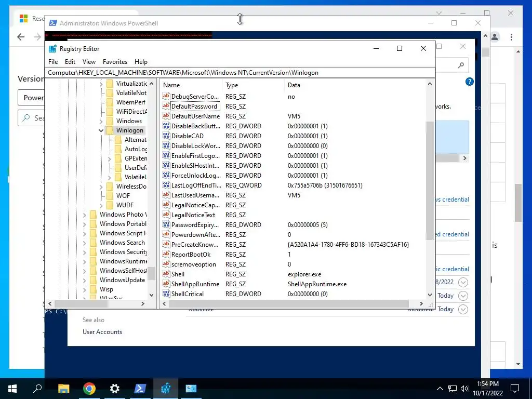The width and height of the screenshot is (532, 399).
Task: Click the DisableCAD DWORD icon
Action: click(x=166, y=136)
